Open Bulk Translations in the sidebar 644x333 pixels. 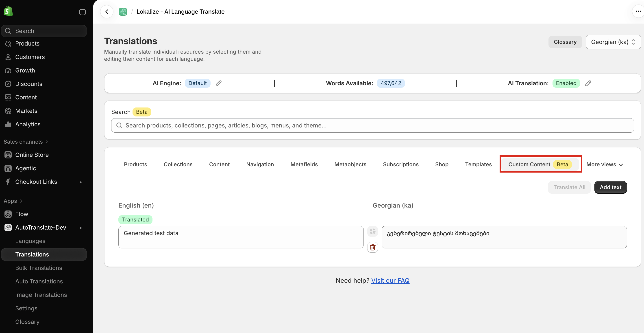(39, 268)
